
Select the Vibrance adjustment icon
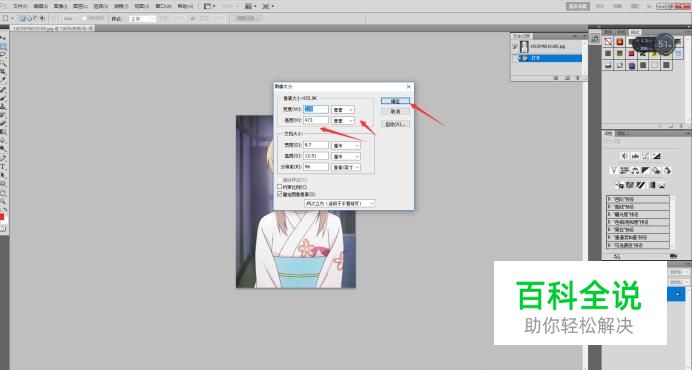tap(613, 170)
